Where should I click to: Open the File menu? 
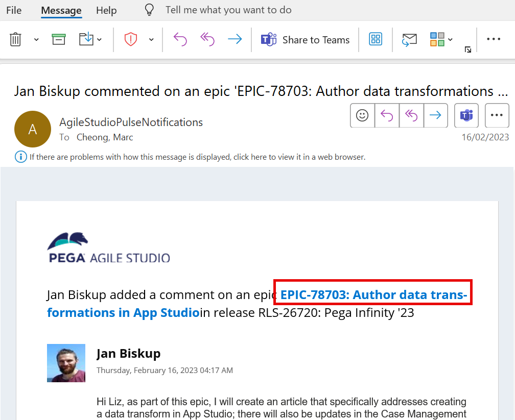[14, 10]
